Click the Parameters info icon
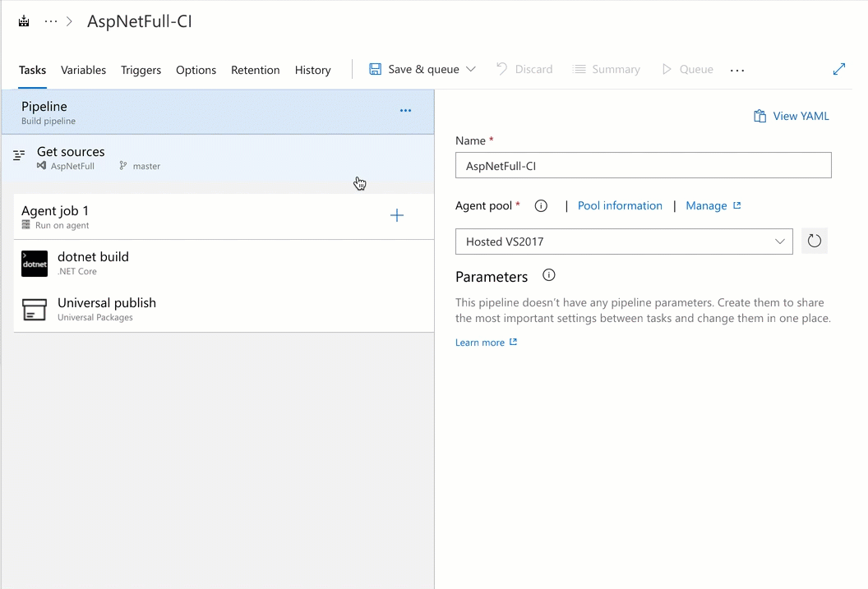 [547, 276]
